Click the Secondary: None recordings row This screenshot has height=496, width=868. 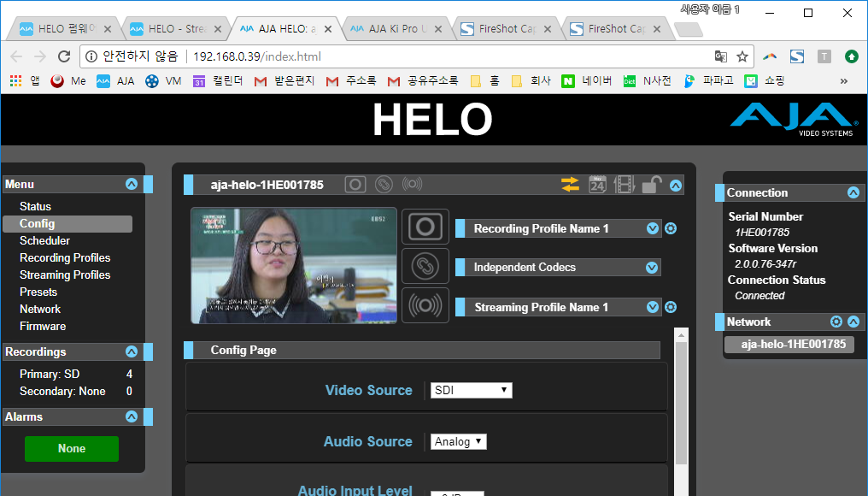(x=76, y=392)
